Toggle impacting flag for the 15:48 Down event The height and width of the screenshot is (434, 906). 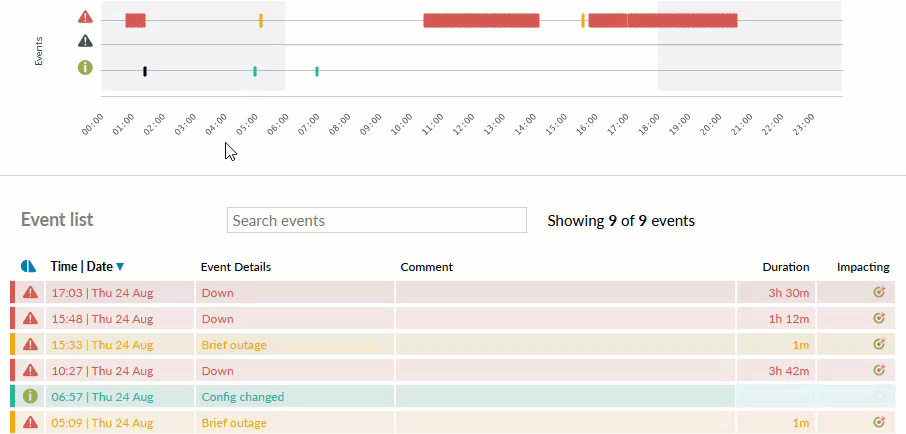tap(879, 318)
